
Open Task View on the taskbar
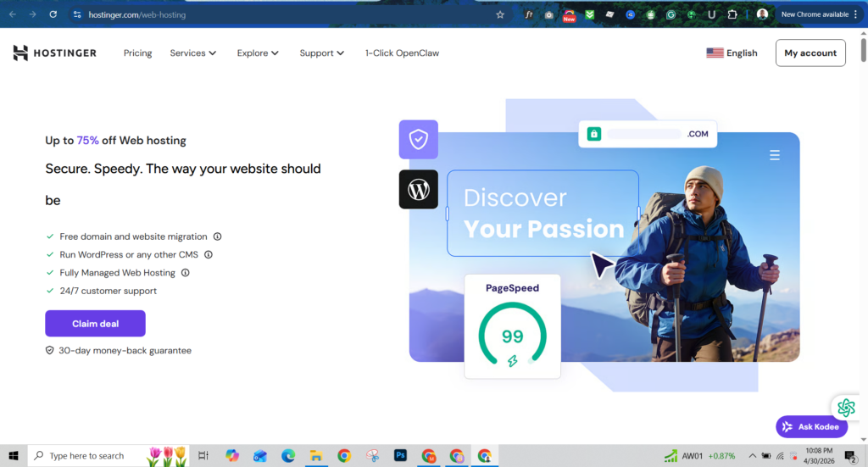(x=203, y=456)
